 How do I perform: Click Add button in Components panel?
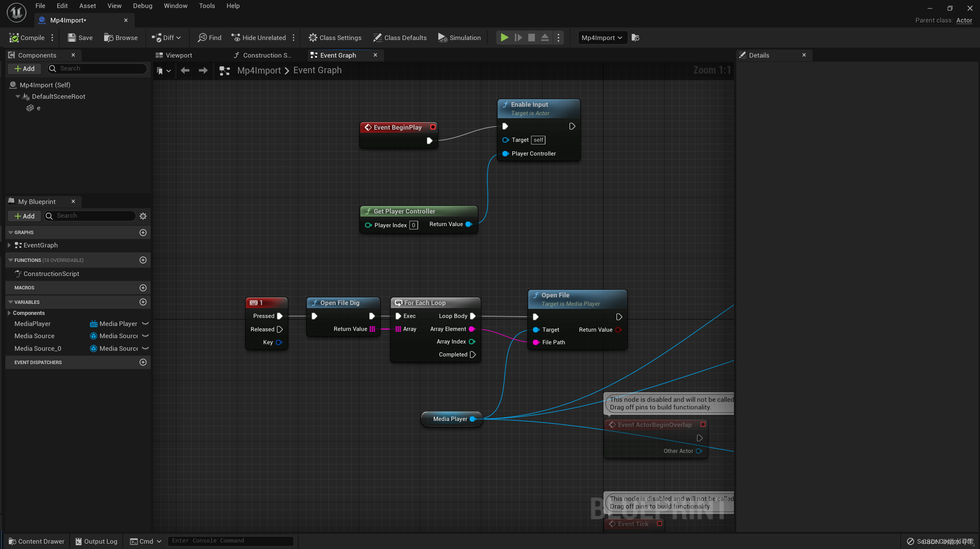(x=24, y=69)
